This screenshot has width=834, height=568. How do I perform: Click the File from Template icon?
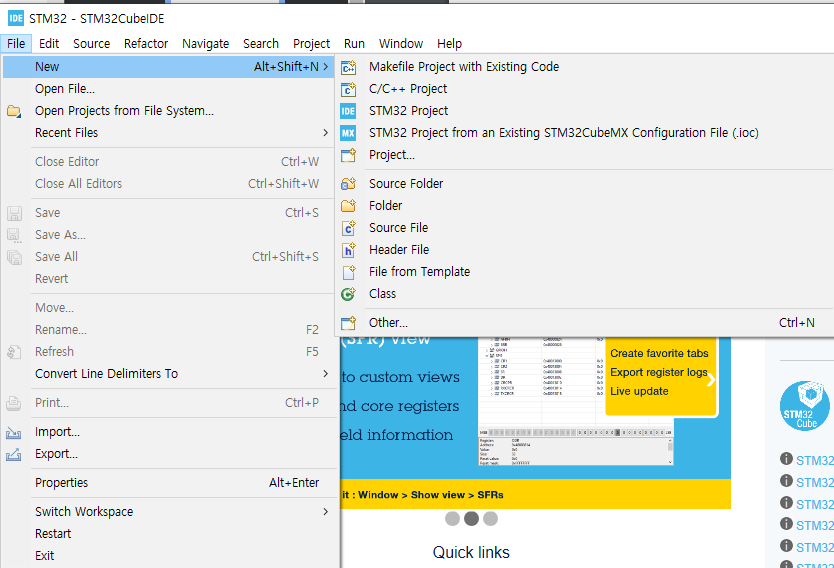[348, 272]
